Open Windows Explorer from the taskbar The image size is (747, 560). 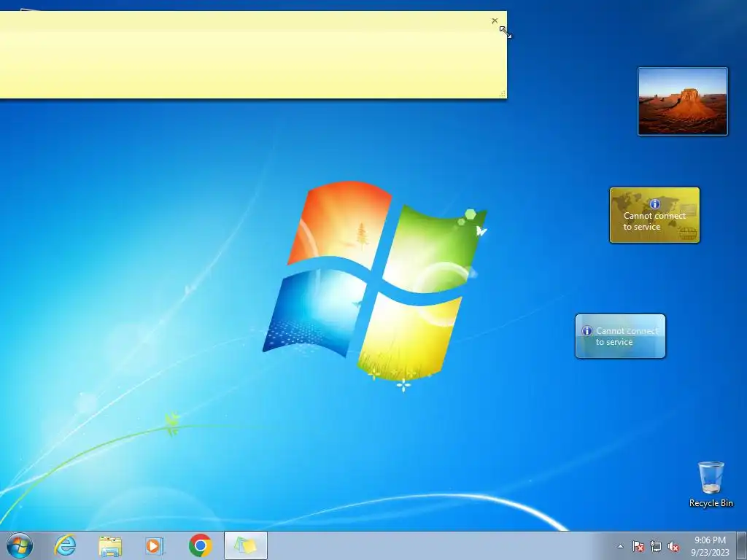click(110, 545)
